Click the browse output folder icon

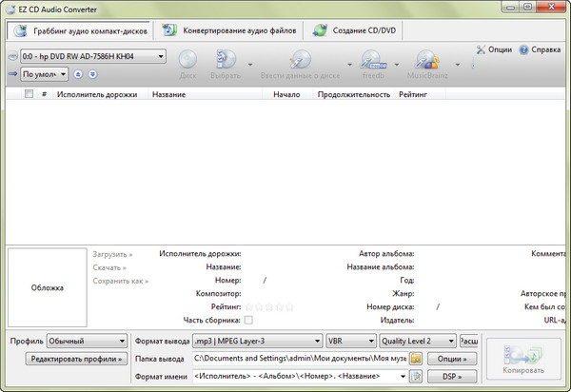(416, 359)
